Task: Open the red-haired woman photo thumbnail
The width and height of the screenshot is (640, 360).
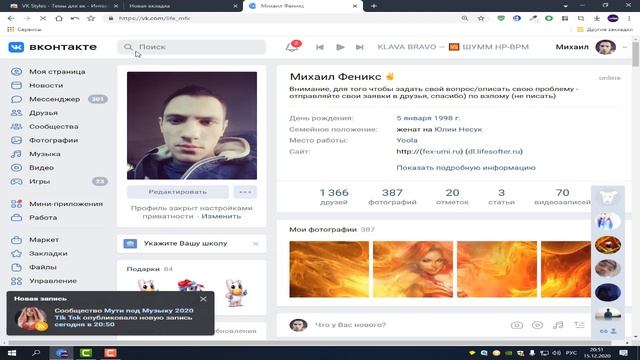Action: [x=413, y=269]
